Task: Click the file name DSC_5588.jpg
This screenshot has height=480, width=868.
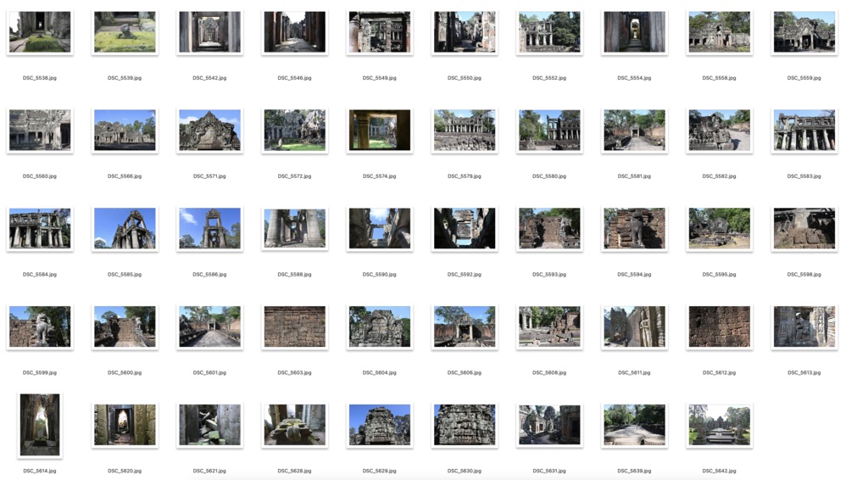Action: (x=294, y=275)
